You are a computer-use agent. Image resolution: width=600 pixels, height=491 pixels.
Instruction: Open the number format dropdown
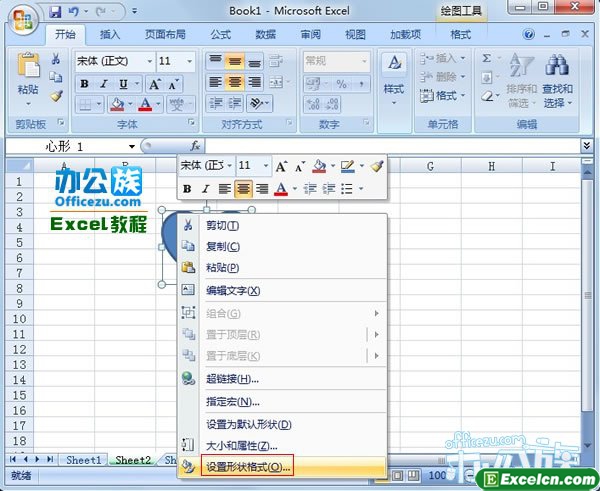364,61
